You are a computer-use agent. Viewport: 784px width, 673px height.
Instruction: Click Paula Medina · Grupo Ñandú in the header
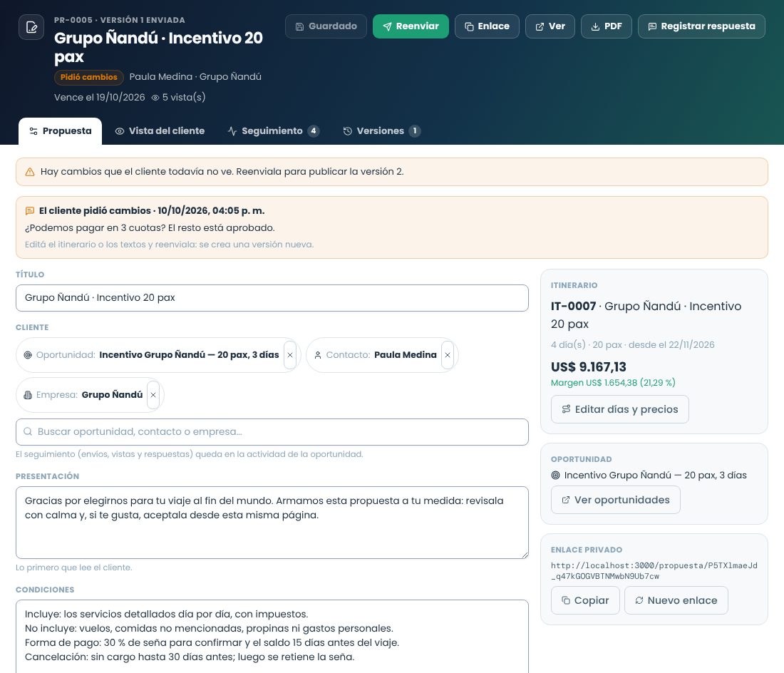tap(195, 77)
